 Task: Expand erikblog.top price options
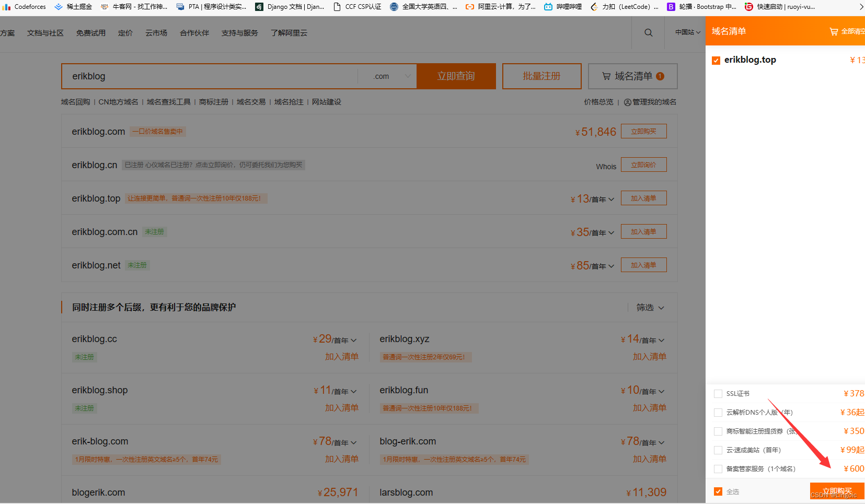click(x=611, y=200)
